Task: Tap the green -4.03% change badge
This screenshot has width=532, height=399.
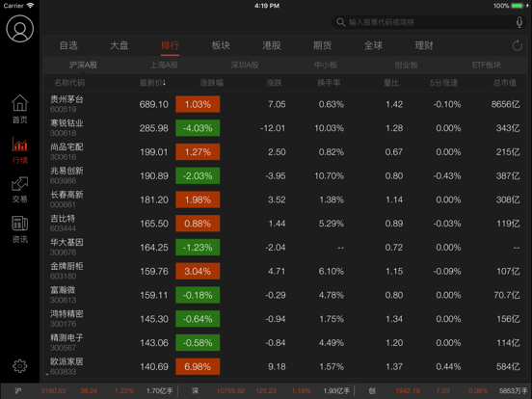Action: (198, 128)
